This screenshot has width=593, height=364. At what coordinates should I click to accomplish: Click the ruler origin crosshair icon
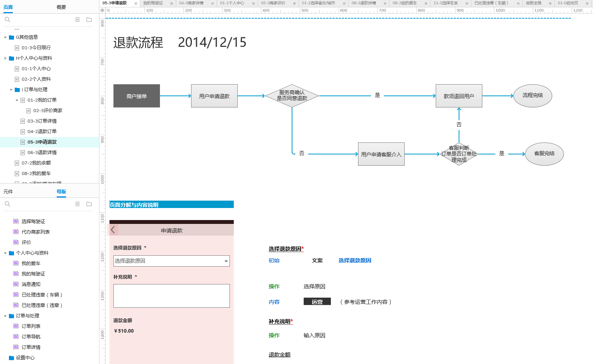click(x=103, y=10)
